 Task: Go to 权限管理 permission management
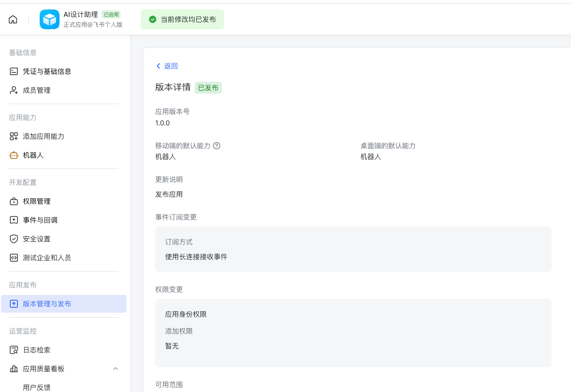coord(37,201)
